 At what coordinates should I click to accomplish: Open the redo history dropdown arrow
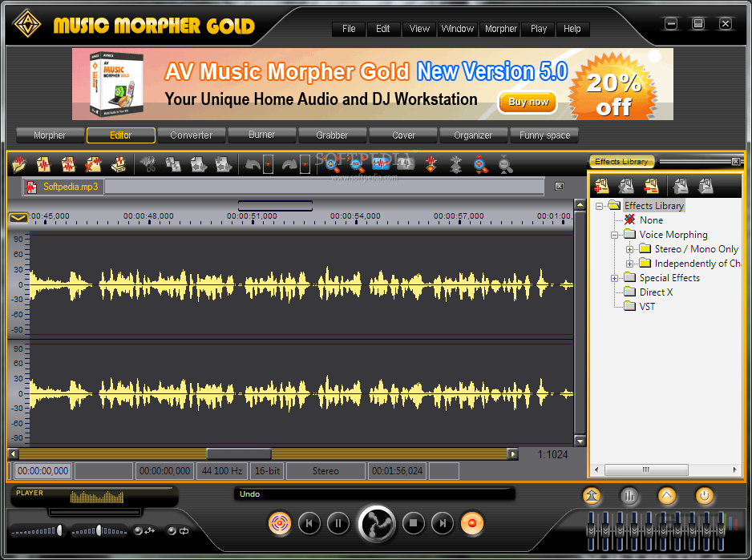[305, 164]
